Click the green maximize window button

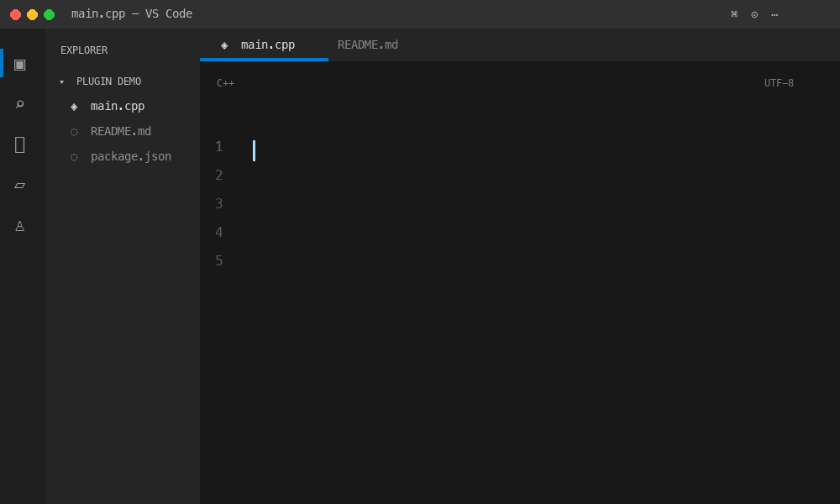pos(50,14)
